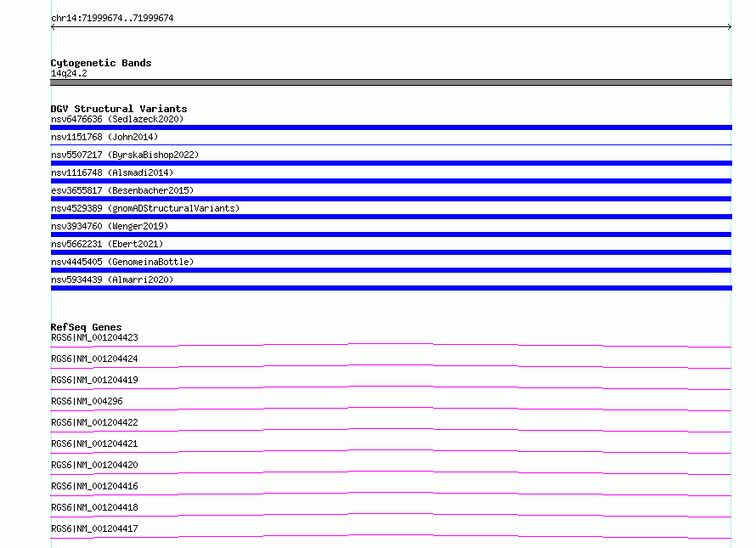Click the magenta line under RGS6|NM_001204424

point(391,366)
